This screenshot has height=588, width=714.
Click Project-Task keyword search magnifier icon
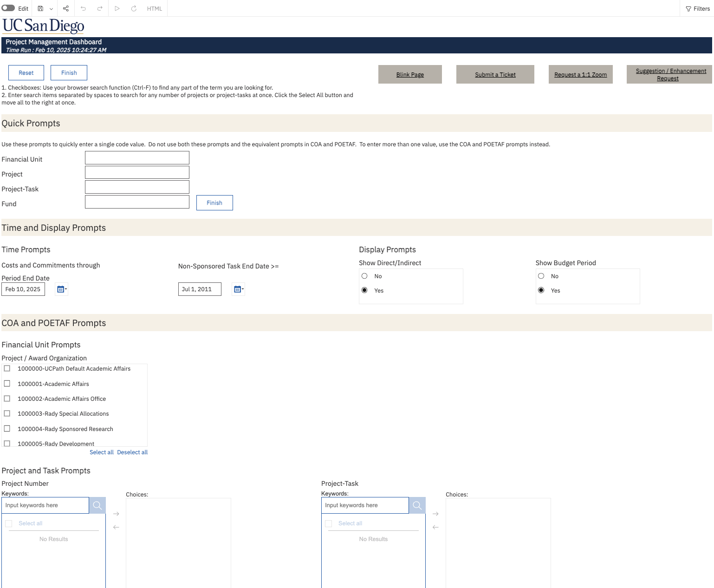[x=417, y=505]
